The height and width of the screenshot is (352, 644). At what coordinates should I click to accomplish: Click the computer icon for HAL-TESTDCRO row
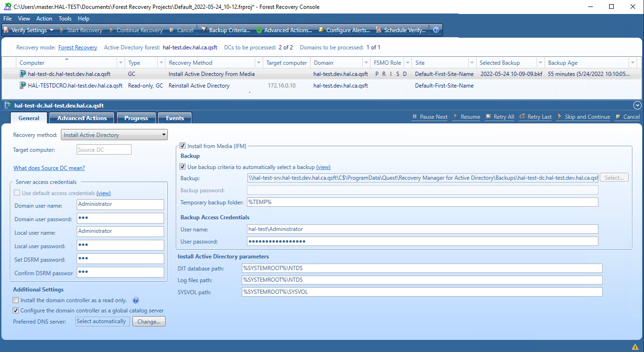[x=23, y=85]
